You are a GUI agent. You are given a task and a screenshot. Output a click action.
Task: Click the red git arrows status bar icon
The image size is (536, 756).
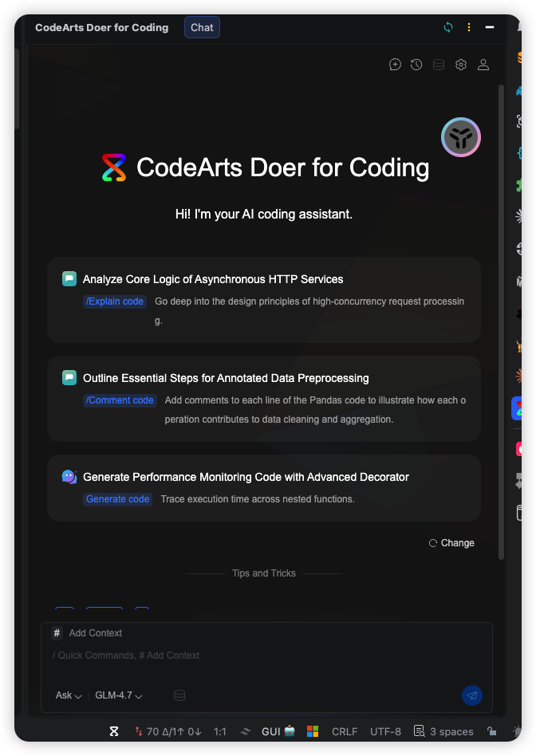[x=139, y=731]
